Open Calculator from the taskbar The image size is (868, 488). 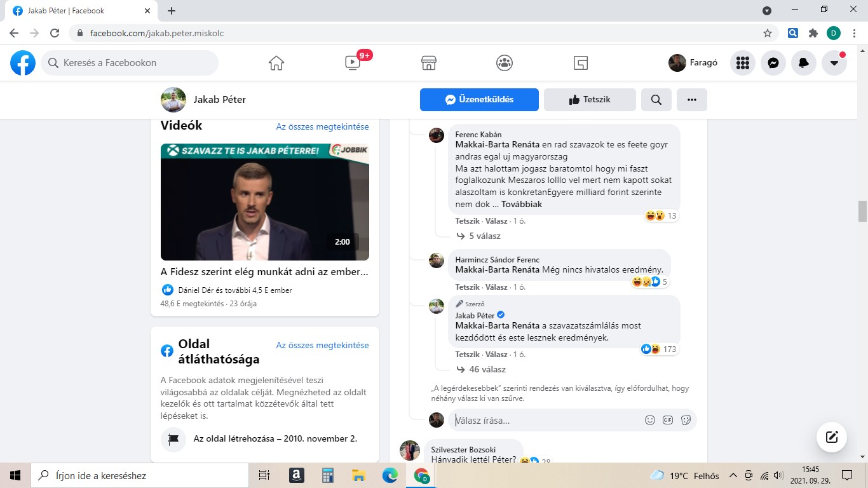tap(327, 475)
